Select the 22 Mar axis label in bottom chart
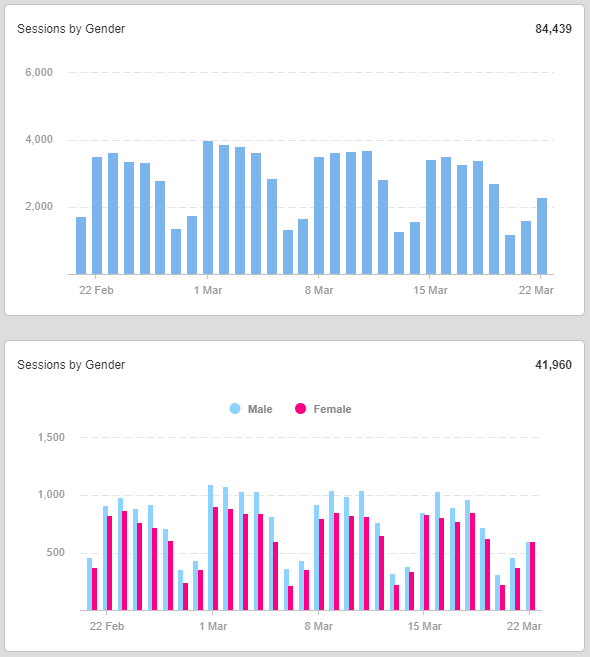This screenshot has width=590, height=657. coord(524,626)
